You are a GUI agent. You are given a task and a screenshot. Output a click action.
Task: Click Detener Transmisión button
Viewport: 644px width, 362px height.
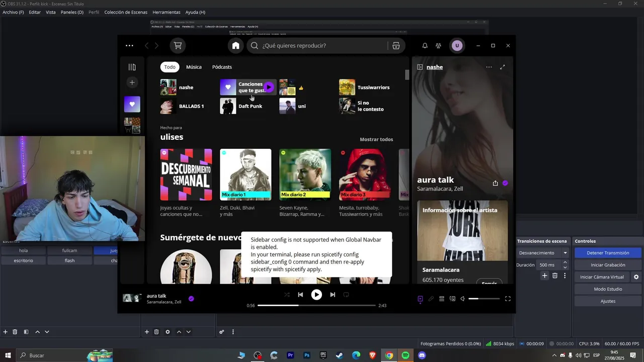click(x=608, y=253)
